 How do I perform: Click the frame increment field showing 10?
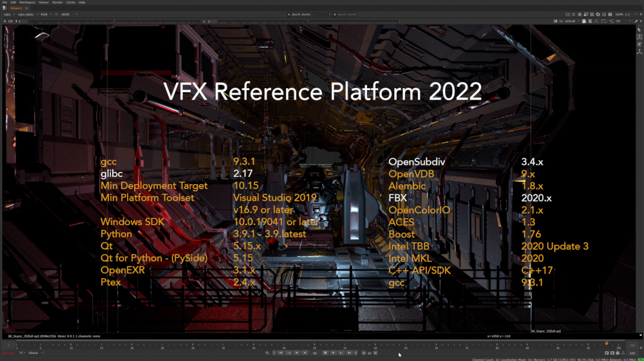coord(369,353)
